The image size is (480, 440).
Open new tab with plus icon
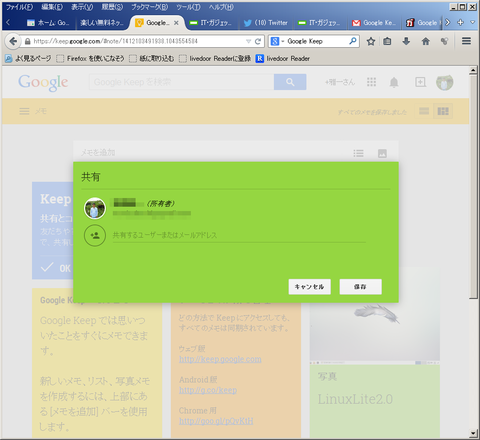pos(461,22)
